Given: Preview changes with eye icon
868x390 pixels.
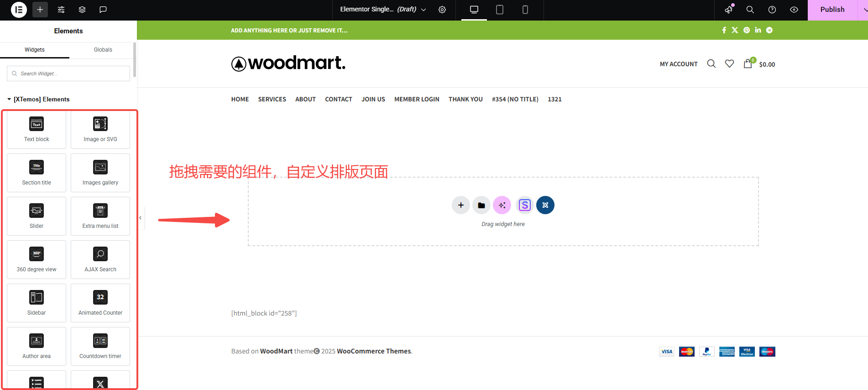Looking at the screenshot, I should tap(794, 10).
